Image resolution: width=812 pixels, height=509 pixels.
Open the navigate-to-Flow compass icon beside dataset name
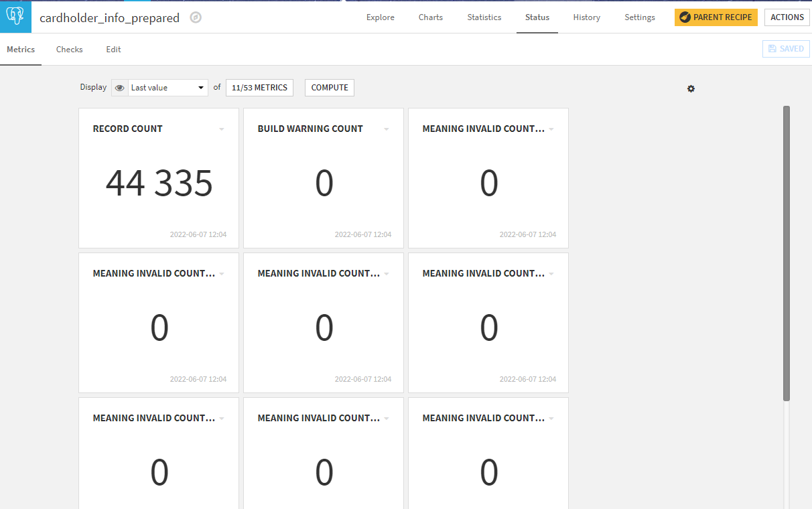194,18
